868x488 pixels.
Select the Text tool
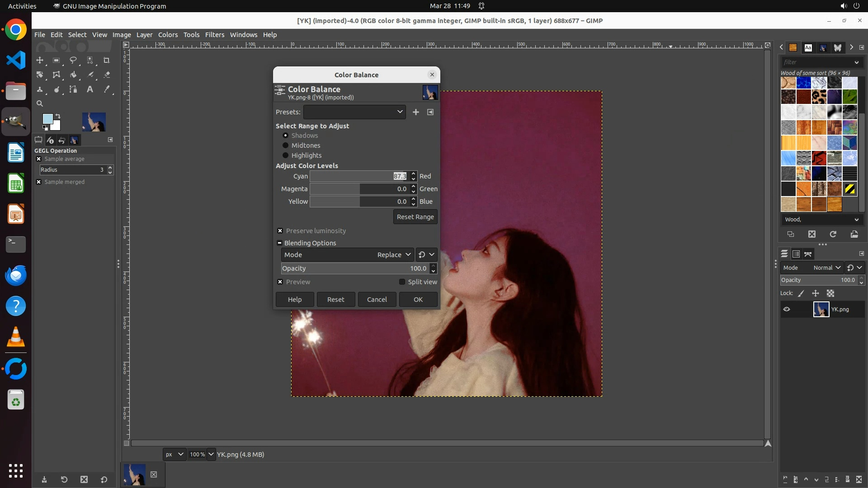coord(90,89)
